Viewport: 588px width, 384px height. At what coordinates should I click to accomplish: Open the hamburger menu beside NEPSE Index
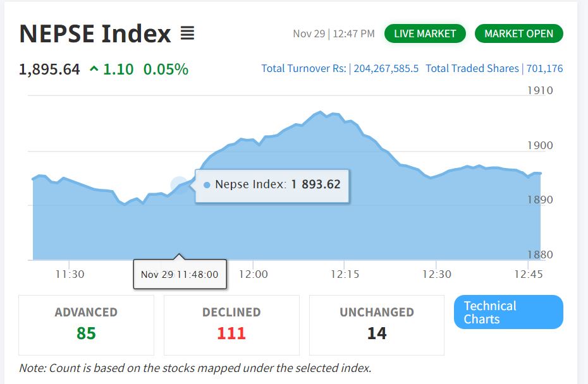point(187,33)
